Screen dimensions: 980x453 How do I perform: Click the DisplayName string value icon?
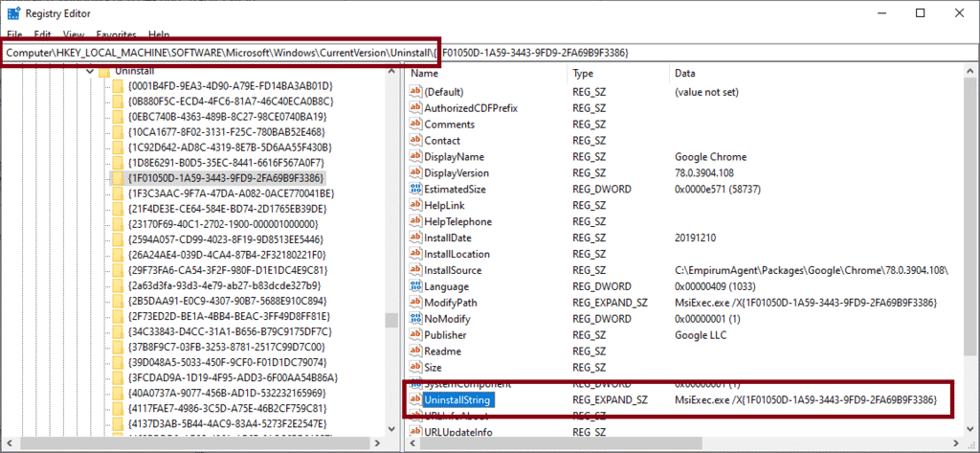415,157
